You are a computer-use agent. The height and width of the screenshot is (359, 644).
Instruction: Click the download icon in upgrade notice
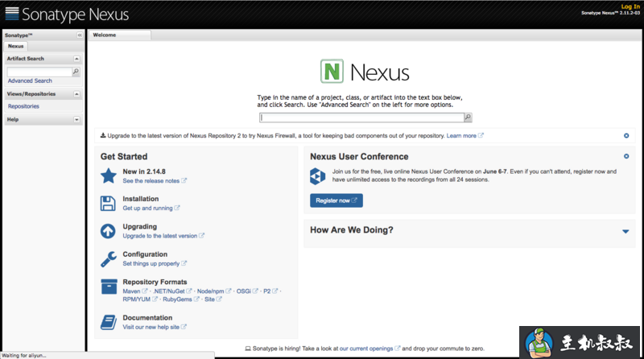point(103,135)
